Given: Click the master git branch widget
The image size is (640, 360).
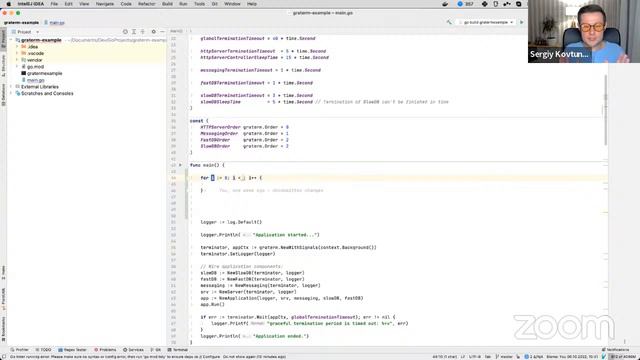Looking at the screenshot, I should coord(504,357).
